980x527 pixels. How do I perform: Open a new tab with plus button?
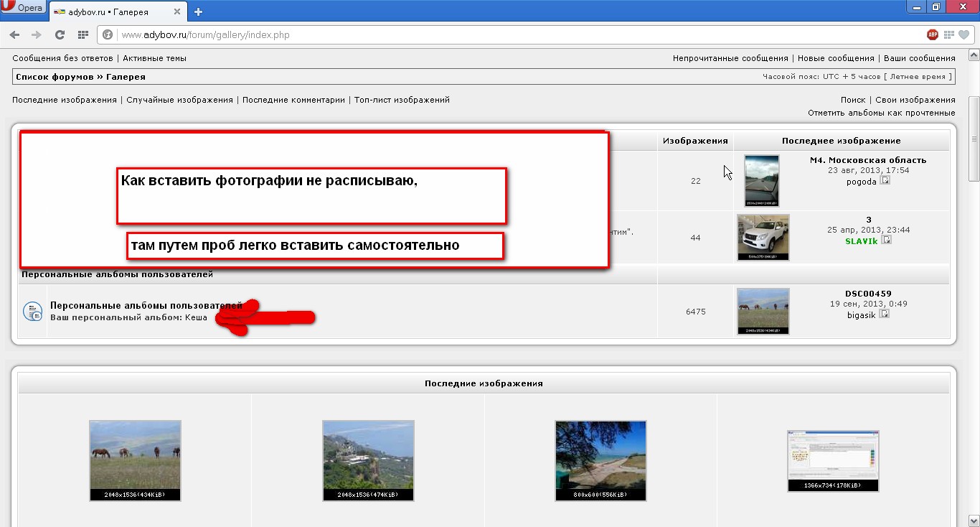tap(199, 11)
